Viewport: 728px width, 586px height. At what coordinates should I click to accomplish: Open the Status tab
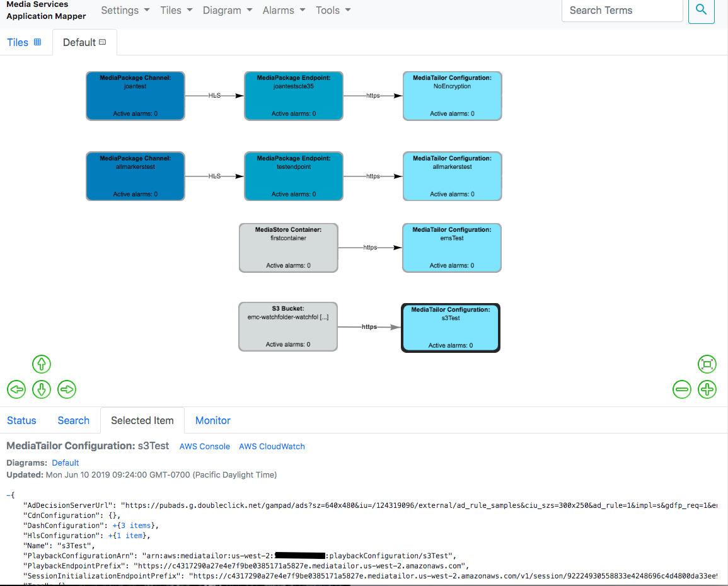pos(21,420)
